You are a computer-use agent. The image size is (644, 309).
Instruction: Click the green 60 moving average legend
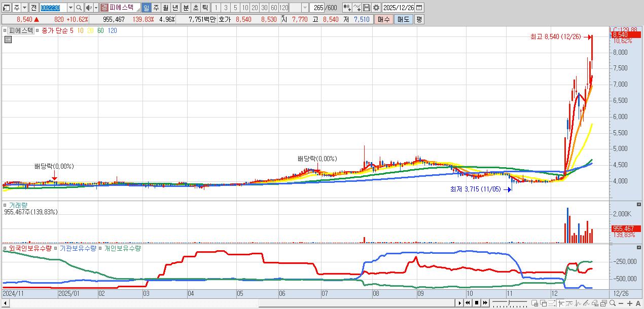pos(100,30)
